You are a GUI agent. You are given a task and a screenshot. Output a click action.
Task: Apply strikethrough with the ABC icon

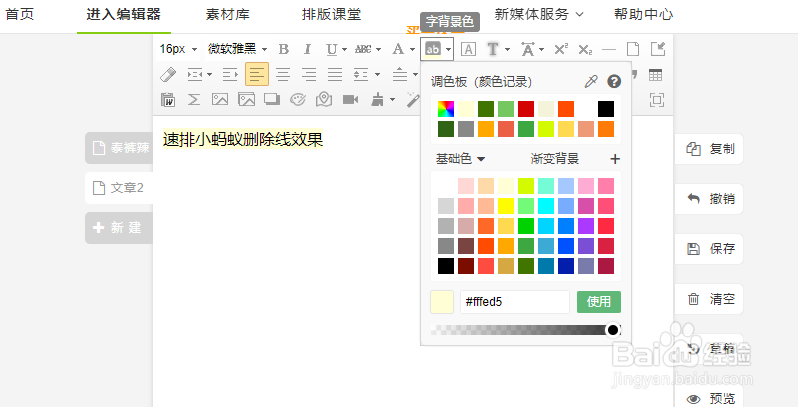click(x=363, y=49)
